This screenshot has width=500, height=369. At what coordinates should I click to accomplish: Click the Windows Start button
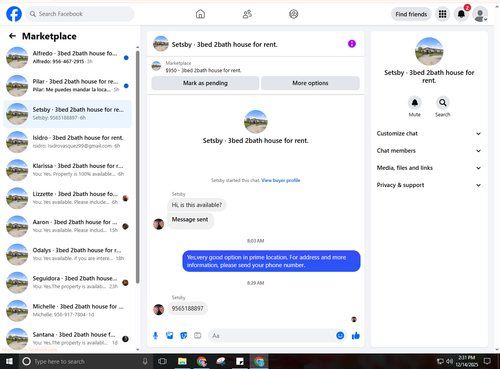[x=9, y=361]
